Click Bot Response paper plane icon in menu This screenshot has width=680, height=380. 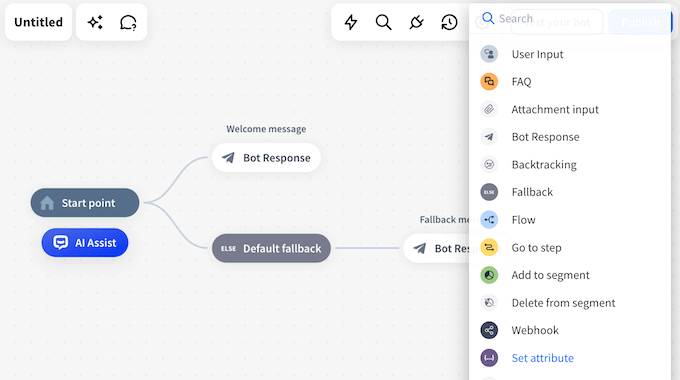click(489, 137)
